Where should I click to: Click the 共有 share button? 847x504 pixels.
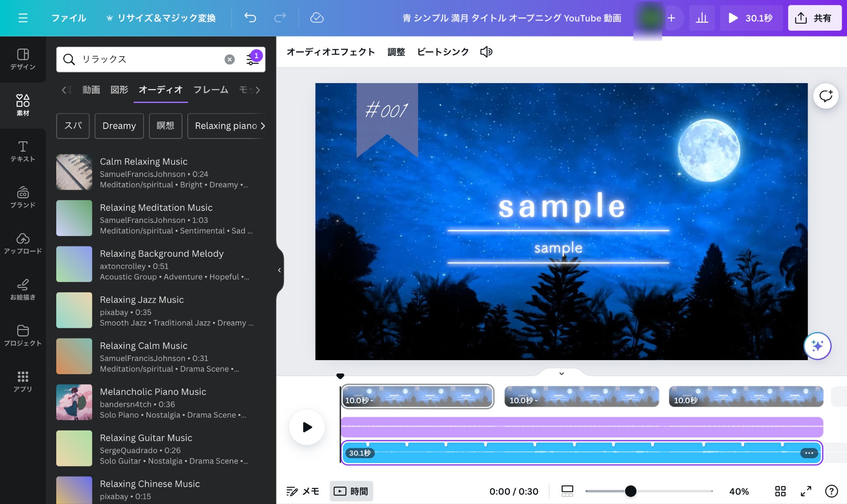[x=814, y=18]
